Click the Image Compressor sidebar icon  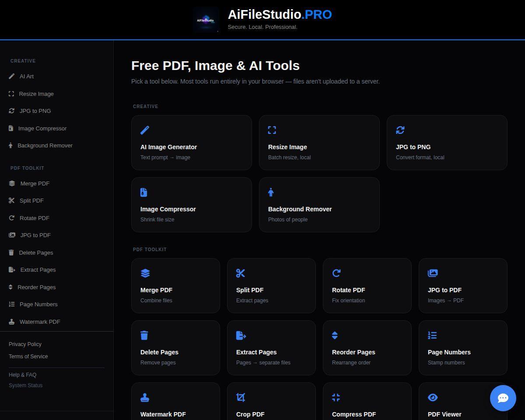pos(11,128)
